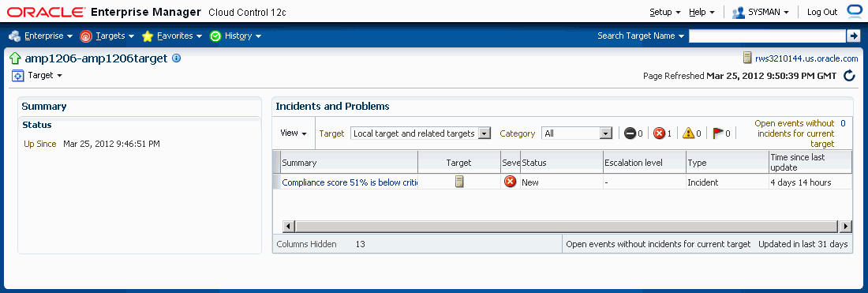Click the warning yellow triangle count
Image resolution: width=868 pixels, height=293 pixels.
tap(691, 133)
